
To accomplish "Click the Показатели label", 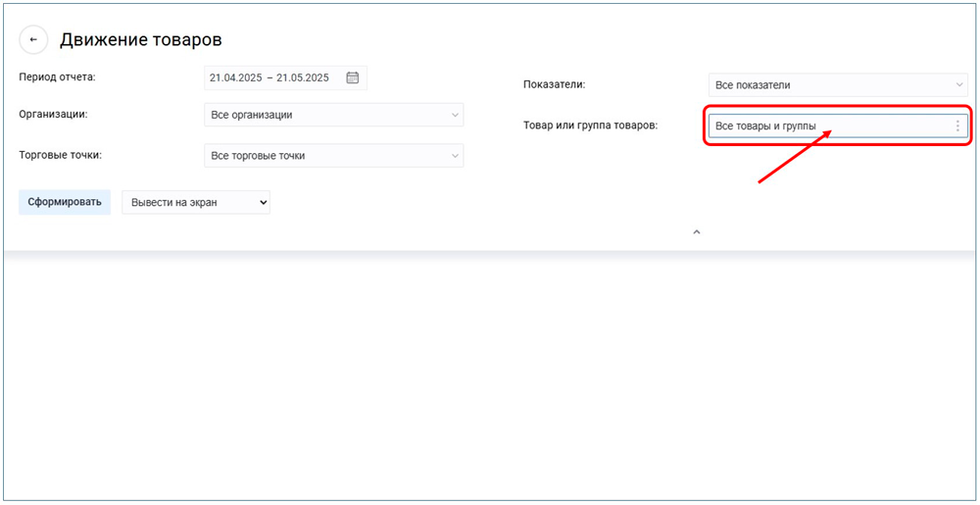I will [554, 84].
